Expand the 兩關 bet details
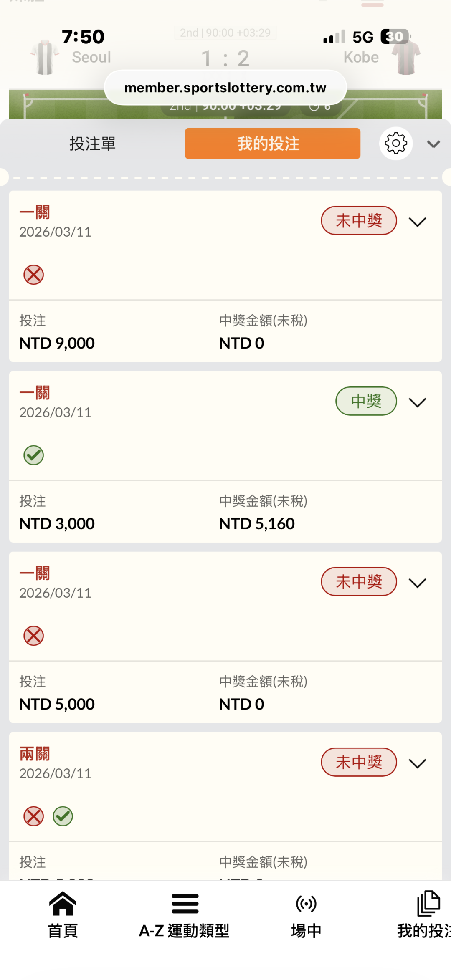The image size is (451, 980). pos(417,763)
